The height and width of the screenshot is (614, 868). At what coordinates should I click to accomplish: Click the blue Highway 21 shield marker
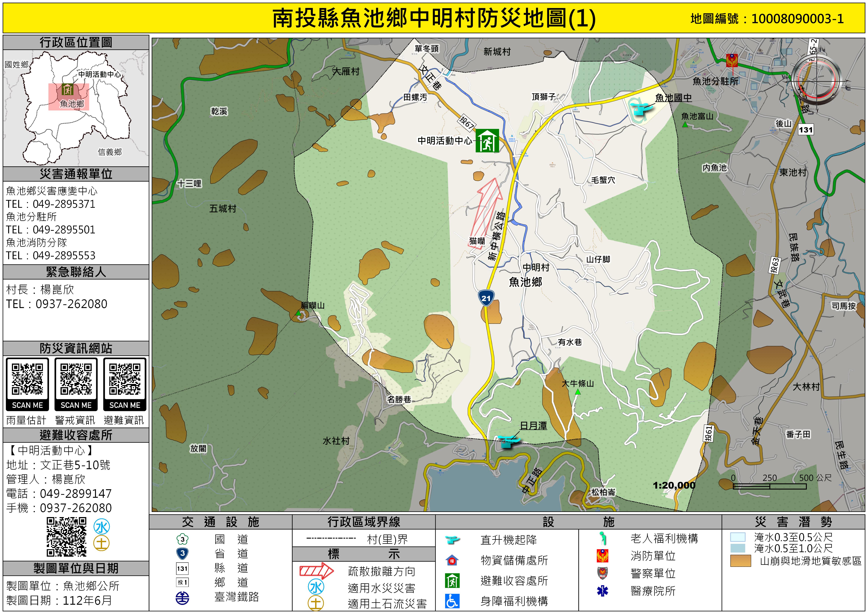[x=486, y=298]
